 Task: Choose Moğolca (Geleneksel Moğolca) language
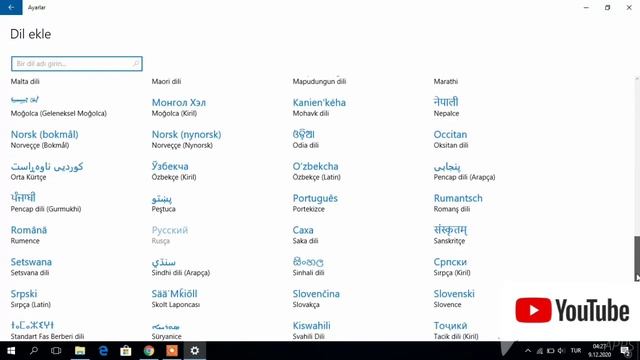[59, 106]
